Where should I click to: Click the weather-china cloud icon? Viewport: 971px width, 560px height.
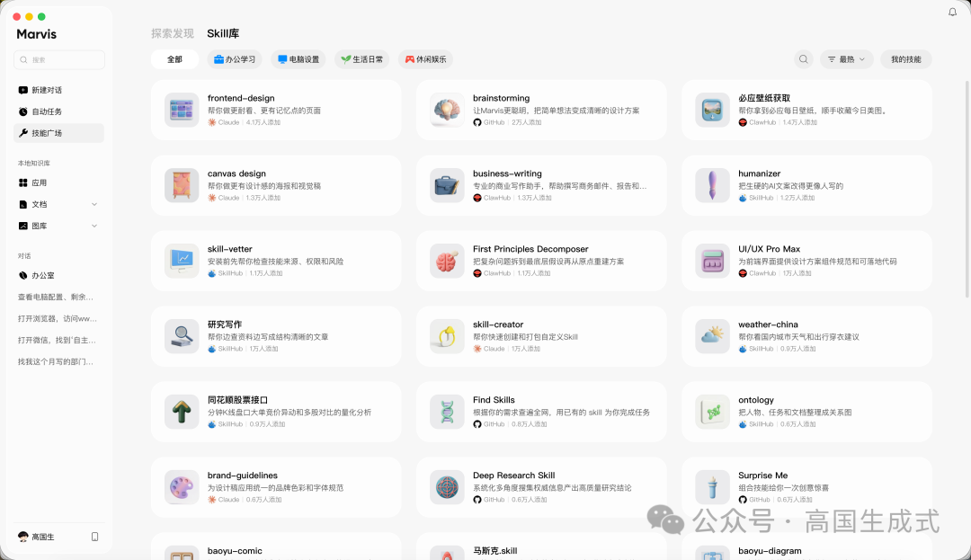712,336
